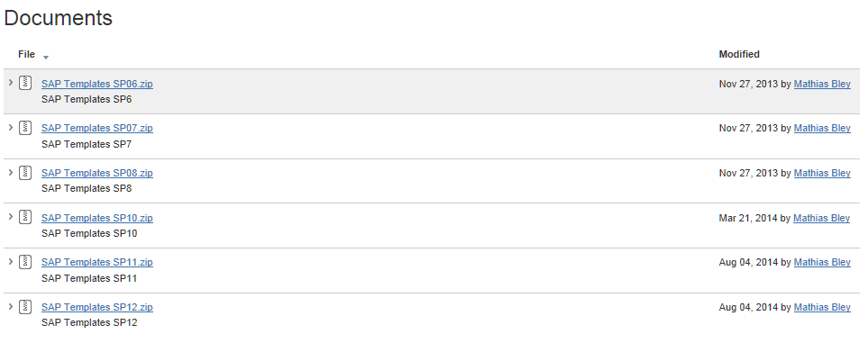Click the zip icon for SAP Templates SP08
This screenshot has height=343, width=868.
point(25,173)
